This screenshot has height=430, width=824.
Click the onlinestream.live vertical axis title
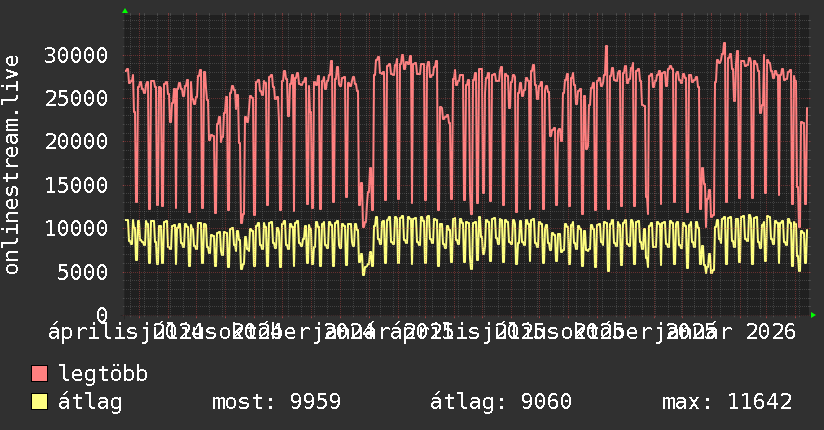pyautogui.click(x=12, y=165)
